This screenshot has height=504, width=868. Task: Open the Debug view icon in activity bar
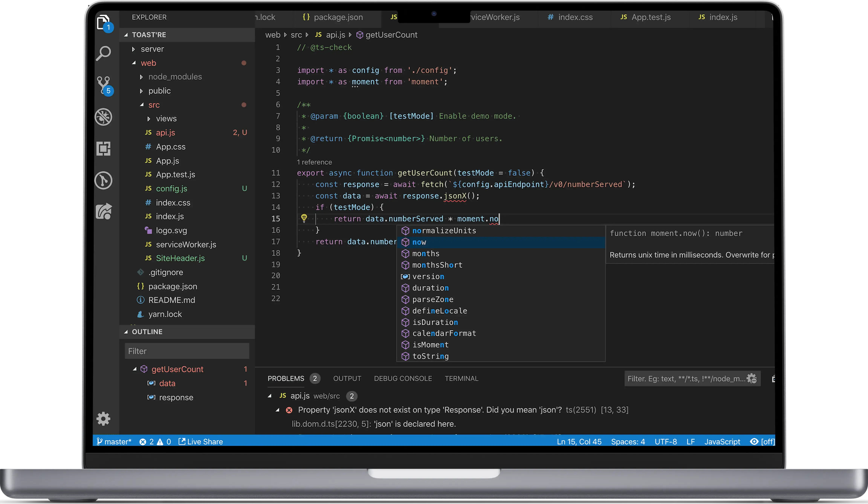[x=103, y=117]
